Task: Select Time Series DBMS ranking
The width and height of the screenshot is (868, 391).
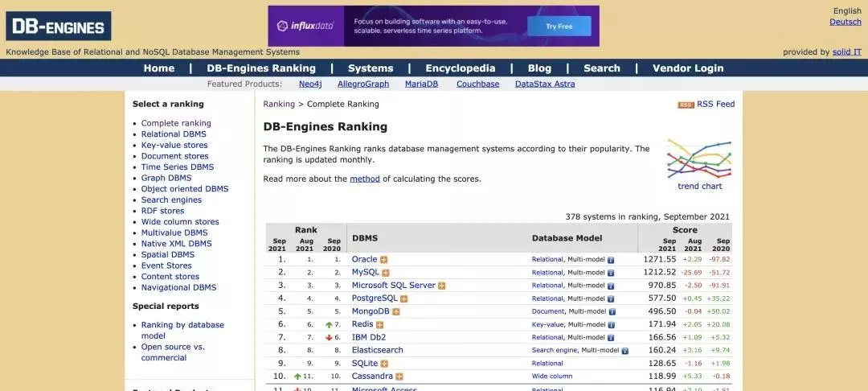Action: [x=178, y=167]
